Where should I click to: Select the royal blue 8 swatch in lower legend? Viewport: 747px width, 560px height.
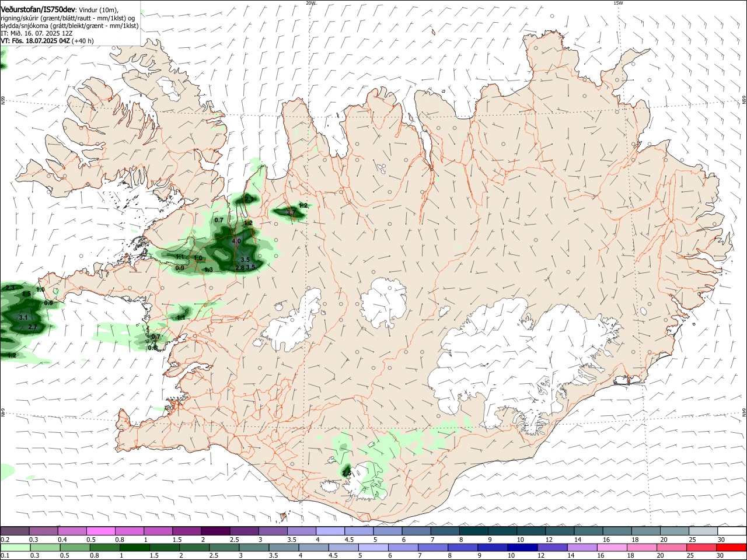click(463, 548)
